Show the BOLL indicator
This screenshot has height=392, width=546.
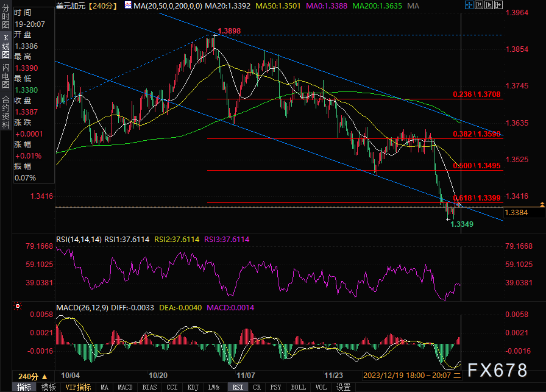coord(298,387)
